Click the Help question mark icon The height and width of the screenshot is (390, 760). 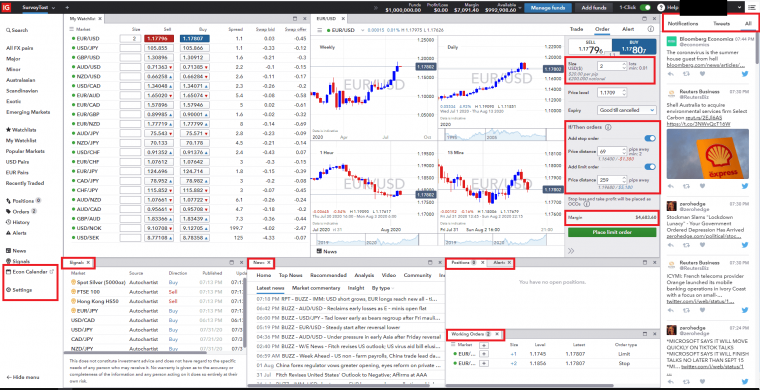pyautogui.click(x=661, y=7)
